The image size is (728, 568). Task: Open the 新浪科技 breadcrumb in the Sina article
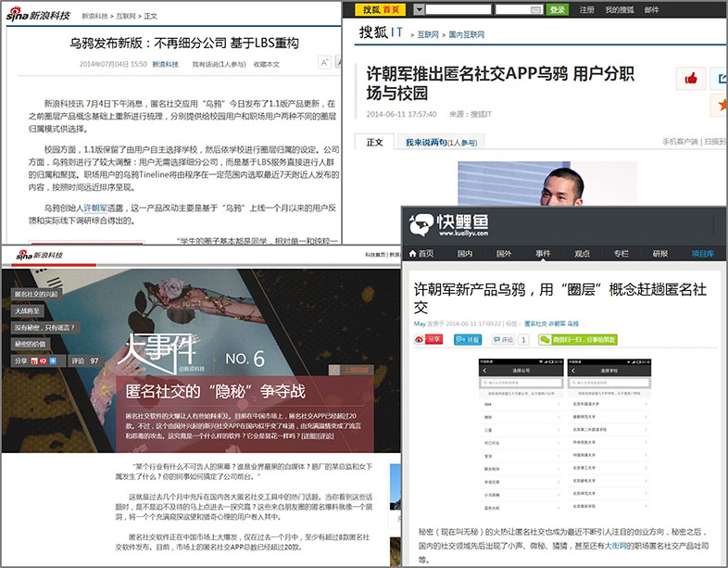(94, 17)
